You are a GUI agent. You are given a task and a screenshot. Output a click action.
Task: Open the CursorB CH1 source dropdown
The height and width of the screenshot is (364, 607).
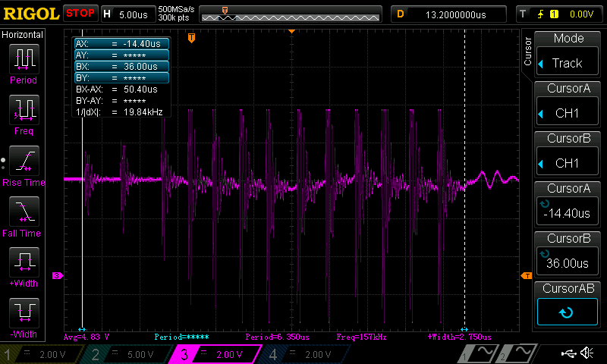click(568, 162)
